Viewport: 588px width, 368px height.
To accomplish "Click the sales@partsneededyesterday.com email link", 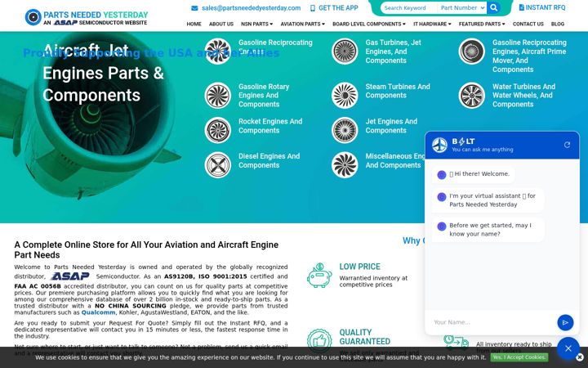I will point(252,8).
